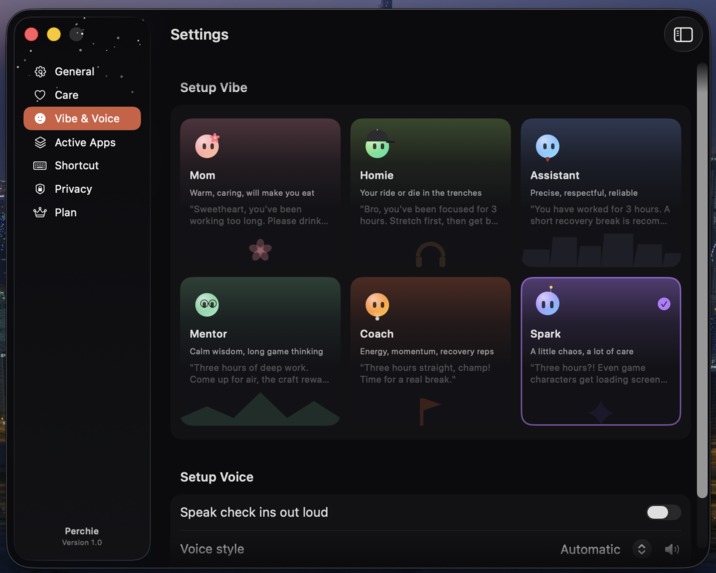Screen dimensions: 716x573
Task: Click the Voice style stepper arrows
Action: tap(642, 549)
